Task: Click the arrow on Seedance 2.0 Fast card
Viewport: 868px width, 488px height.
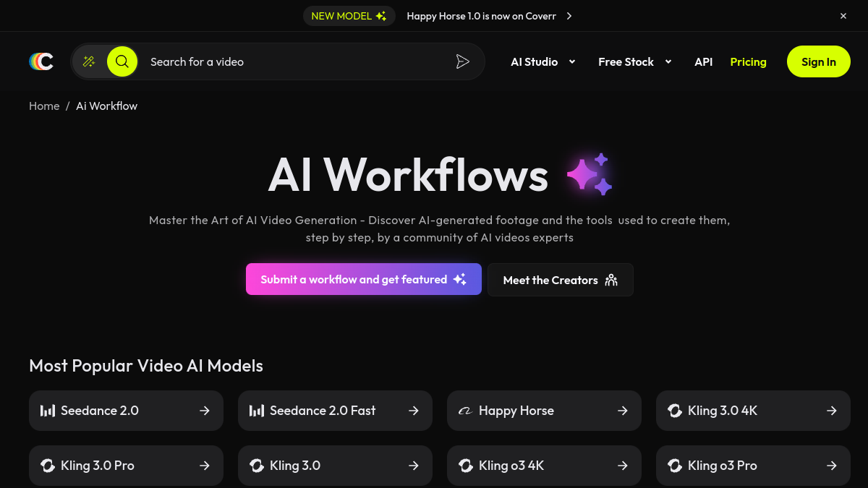Action: click(x=414, y=411)
